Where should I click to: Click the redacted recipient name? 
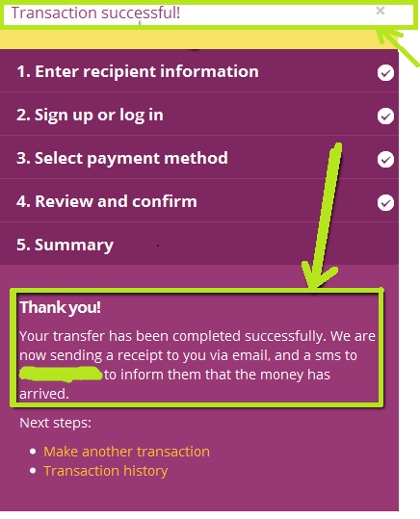coord(61,374)
